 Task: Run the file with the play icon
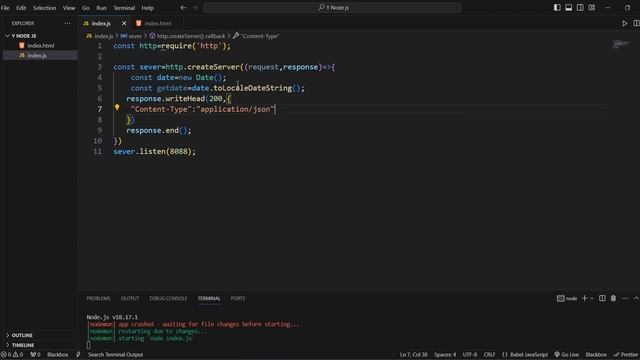[624, 24]
